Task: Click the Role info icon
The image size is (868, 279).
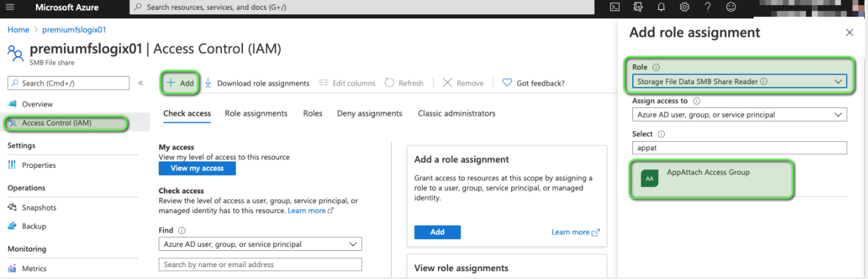Action: pos(656,67)
